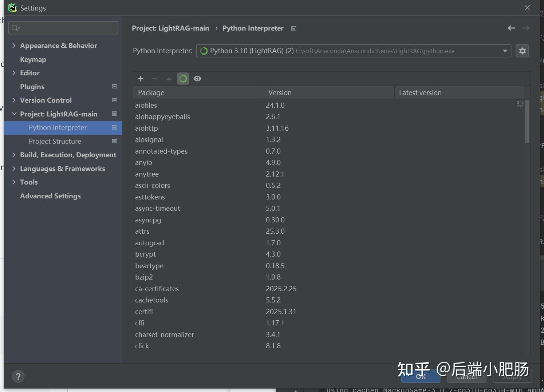Expand the Editor section
Viewport: 544px width, 392px height.
pos(14,73)
